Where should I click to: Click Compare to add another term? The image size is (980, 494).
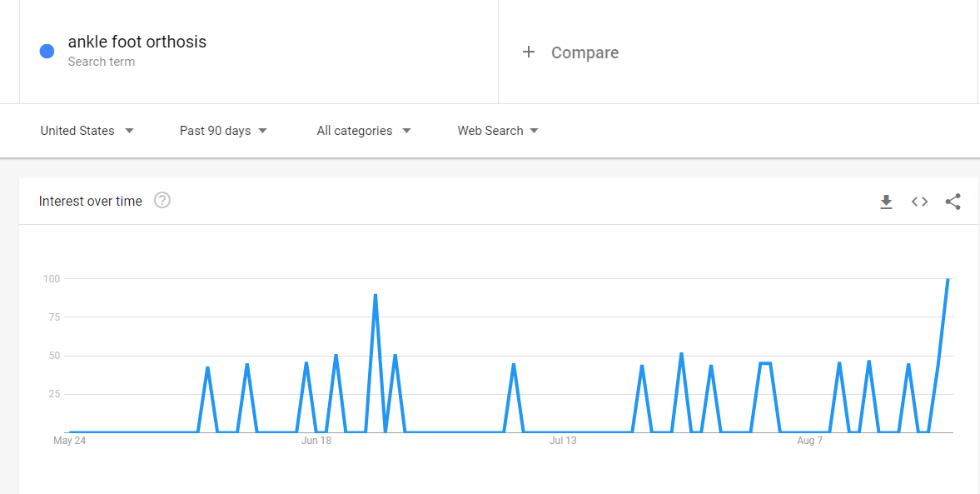pyautogui.click(x=585, y=52)
